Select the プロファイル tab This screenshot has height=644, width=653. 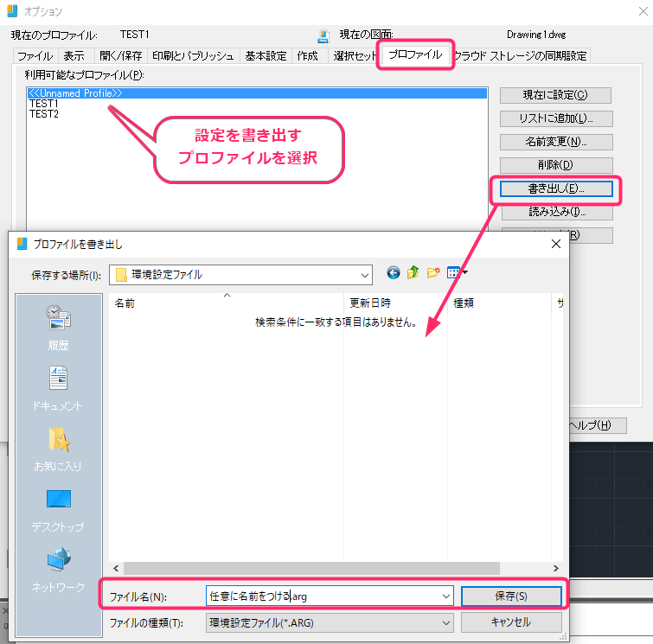[x=415, y=54]
